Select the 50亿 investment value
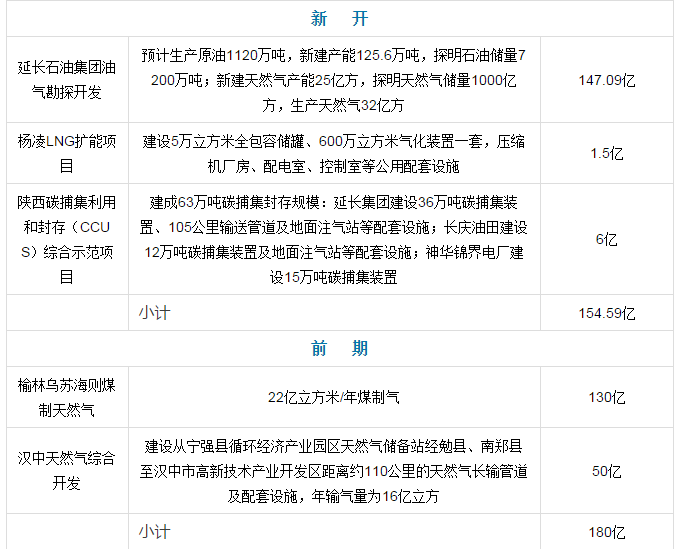 coord(606,470)
